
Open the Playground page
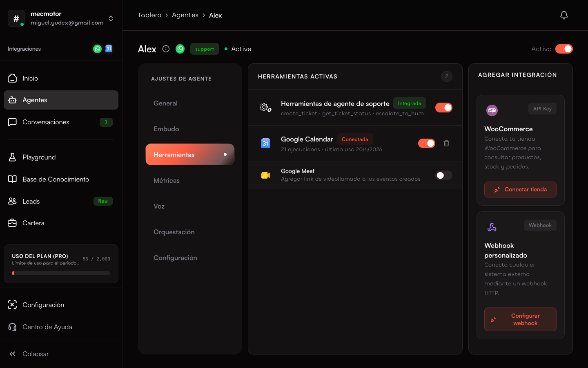(x=61, y=157)
